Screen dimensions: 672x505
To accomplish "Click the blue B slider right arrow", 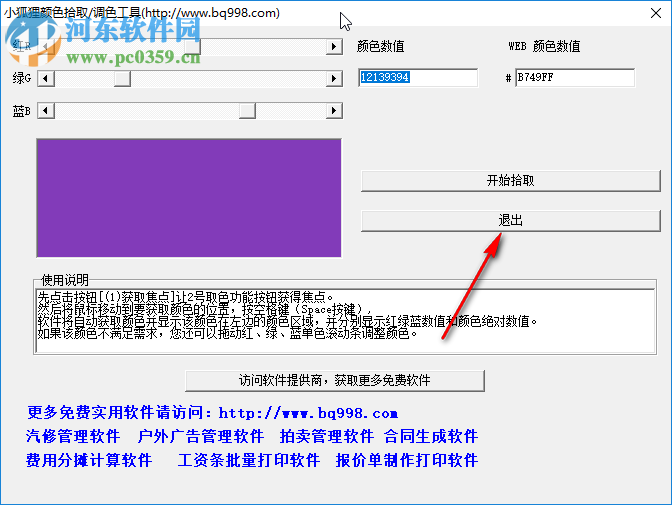I will (334, 111).
